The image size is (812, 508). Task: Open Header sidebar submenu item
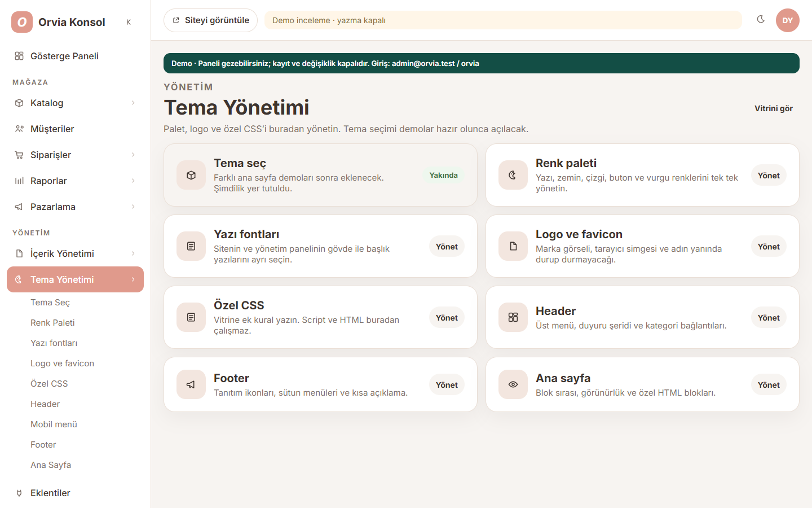click(x=45, y=404)
